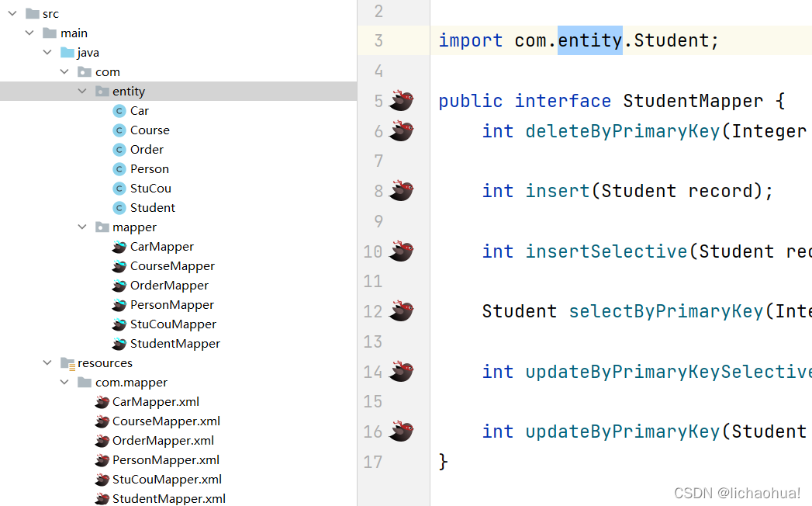The image size is (812, 506).
Task: Open the CarMapper interface
Action: 161,247
